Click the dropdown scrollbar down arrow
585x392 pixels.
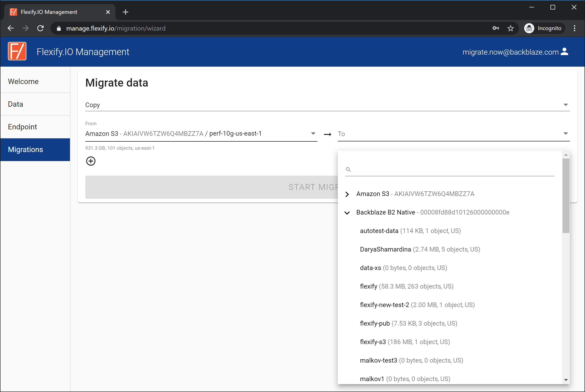click(566, 380)
